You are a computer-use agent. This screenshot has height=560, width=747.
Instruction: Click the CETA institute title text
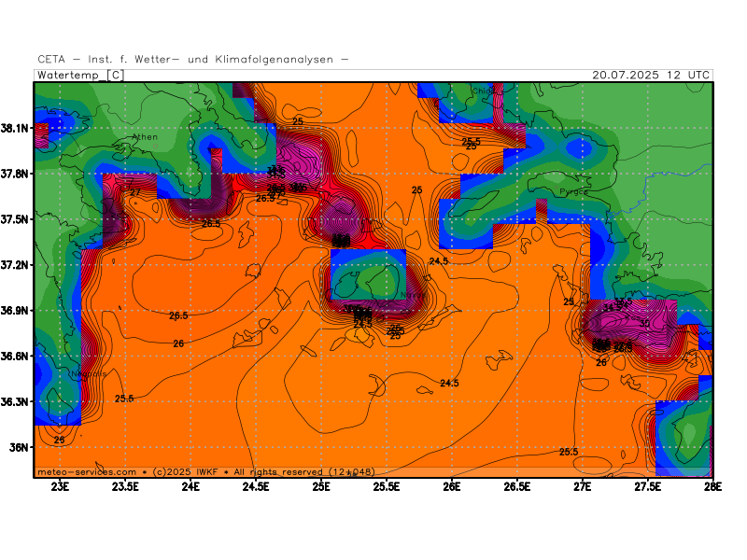click(x=193, y=60)
